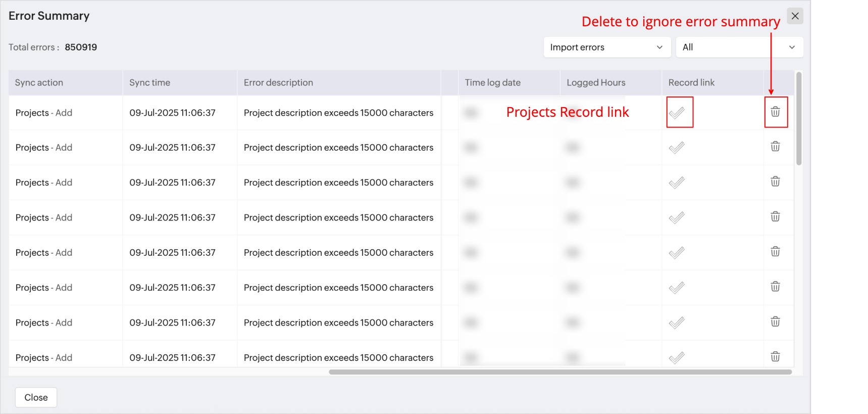
Task: Click the vertical scrollbar of the error table
Action: [x=798, y=119]
